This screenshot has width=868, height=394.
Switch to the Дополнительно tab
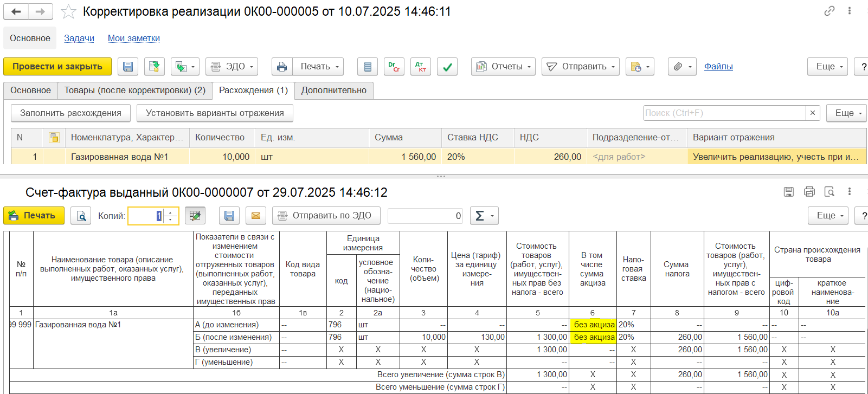coord(334,91)
